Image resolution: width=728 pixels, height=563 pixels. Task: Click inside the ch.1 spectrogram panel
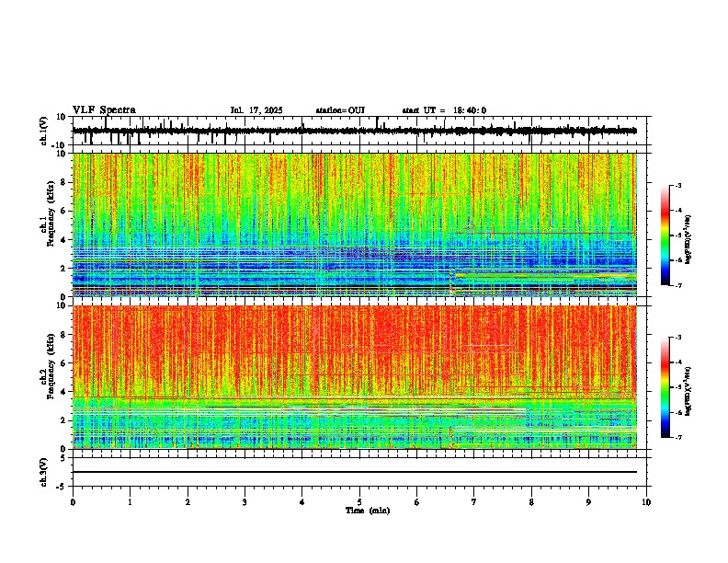[x=358, y=224]
